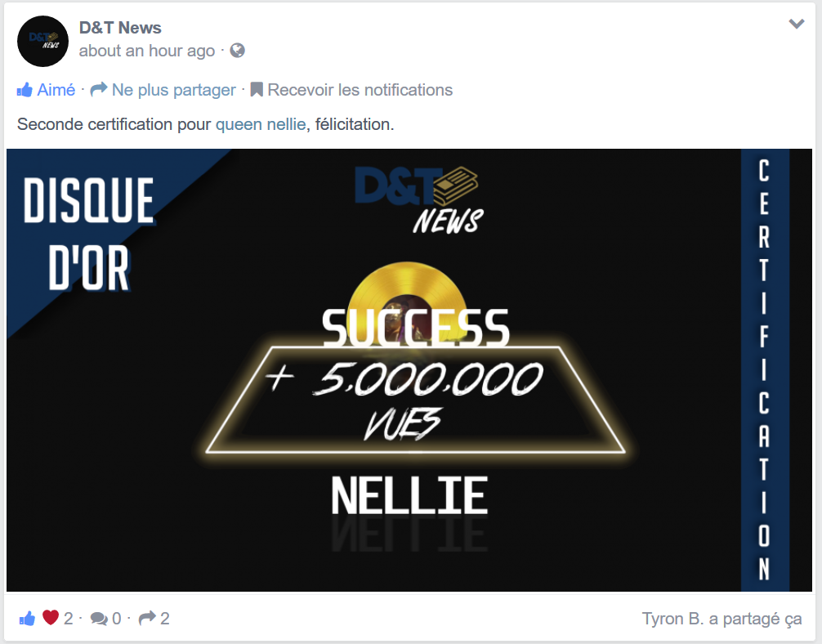
Task: Click the comment bubbles icon
Action: (x=99, y=619)
